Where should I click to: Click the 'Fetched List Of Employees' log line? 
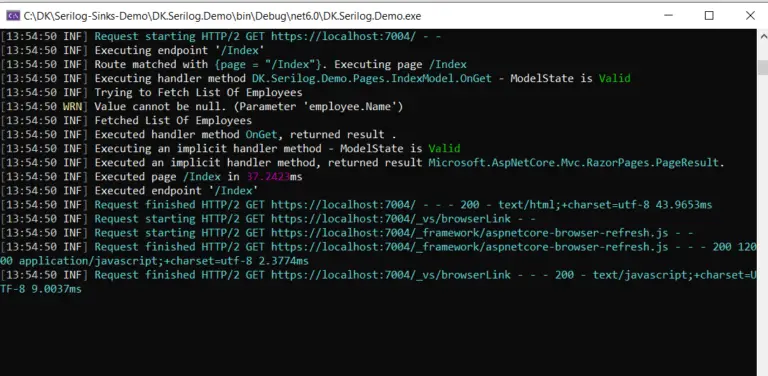[x=173, y=120]
